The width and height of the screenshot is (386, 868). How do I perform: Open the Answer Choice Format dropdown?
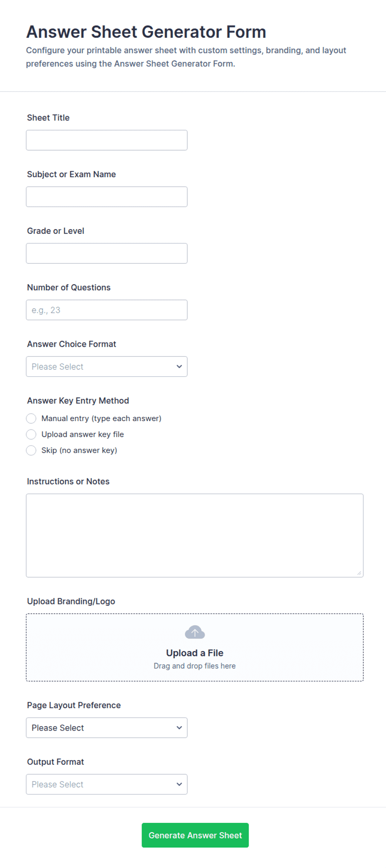107,366
